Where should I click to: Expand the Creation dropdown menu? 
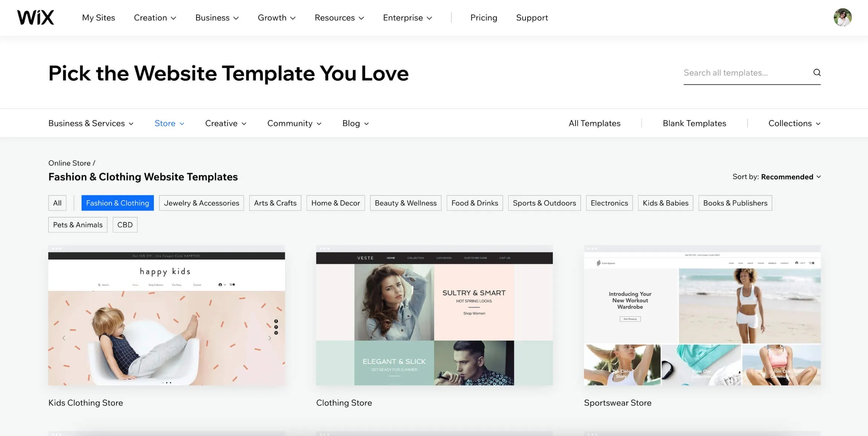(155, 17)
